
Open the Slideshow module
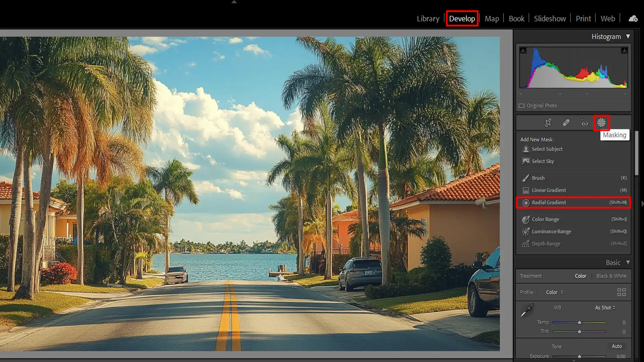tap(549, 19)
